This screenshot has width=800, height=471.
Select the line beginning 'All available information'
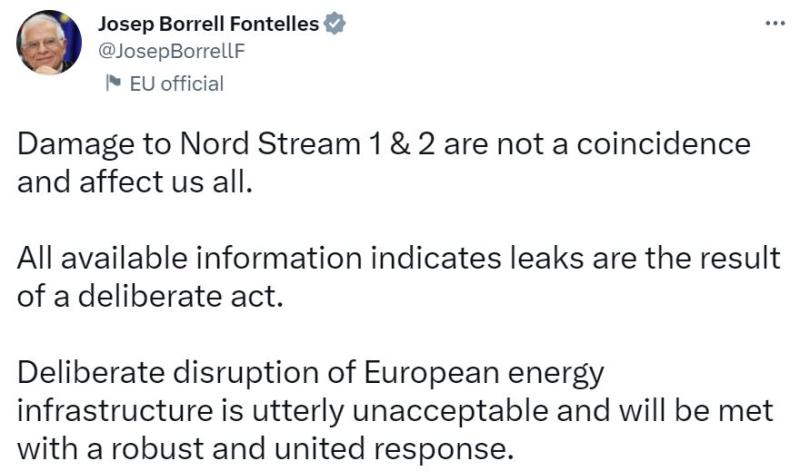point(398,258)
